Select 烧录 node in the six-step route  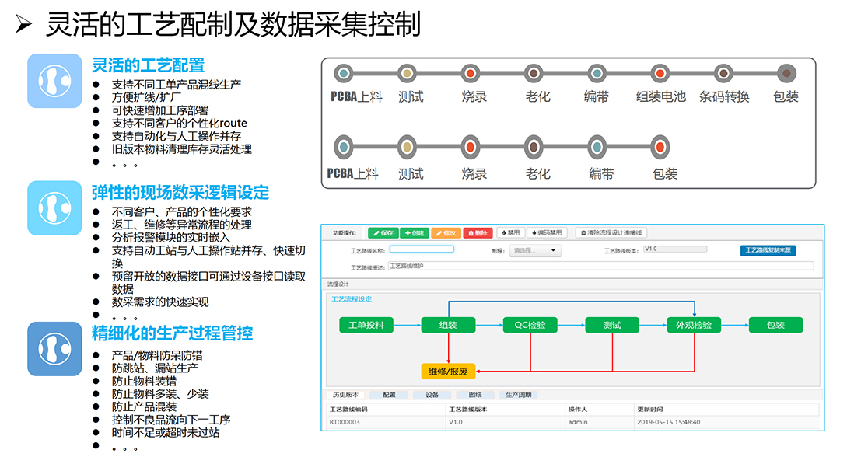pos(471,147)
